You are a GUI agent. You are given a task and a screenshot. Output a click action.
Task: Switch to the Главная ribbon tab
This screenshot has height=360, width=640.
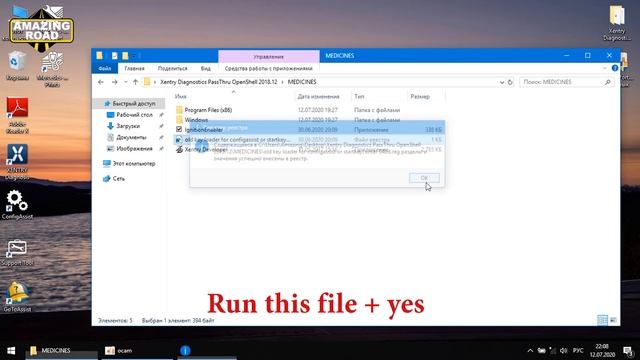[x=134, y=68]
